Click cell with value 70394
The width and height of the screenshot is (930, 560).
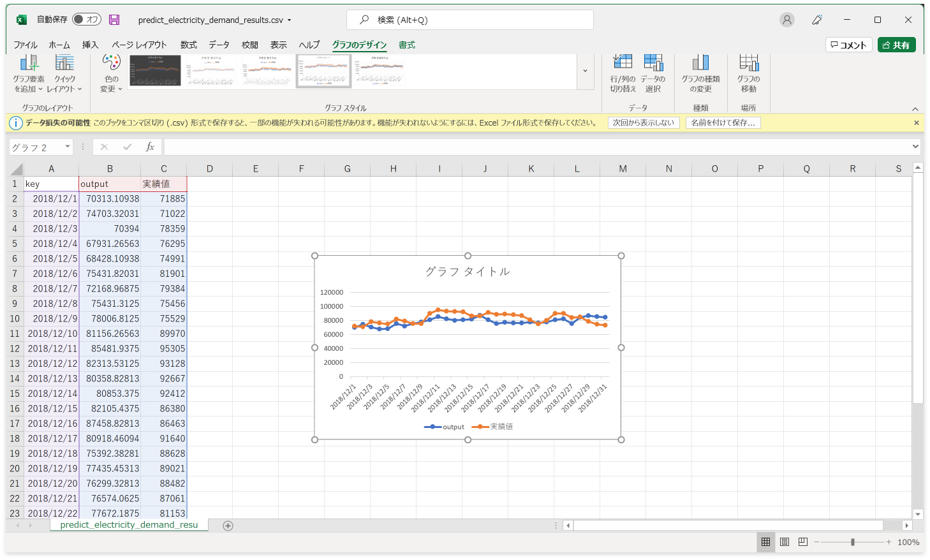[110, 228]
